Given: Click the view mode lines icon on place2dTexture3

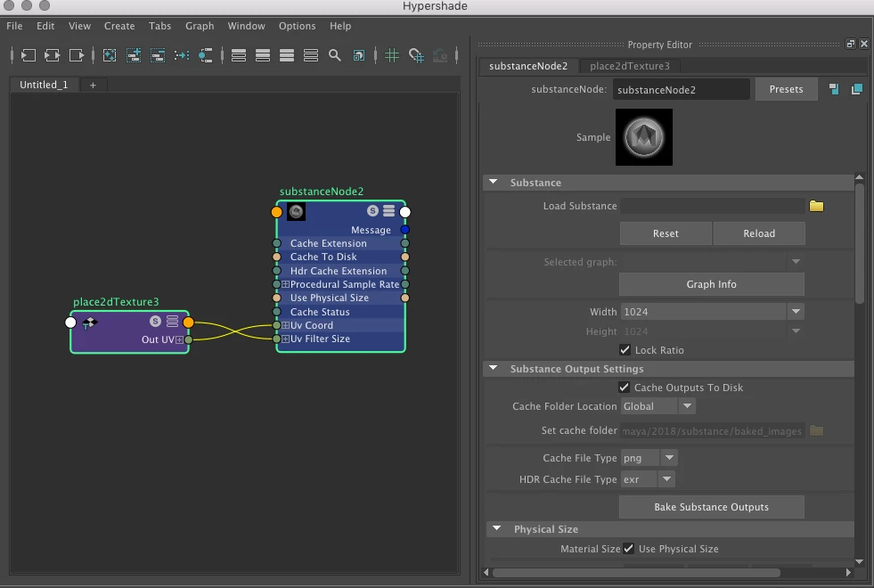Looking at the screenshot, I should pyautogui.click(x=172, y=321).
